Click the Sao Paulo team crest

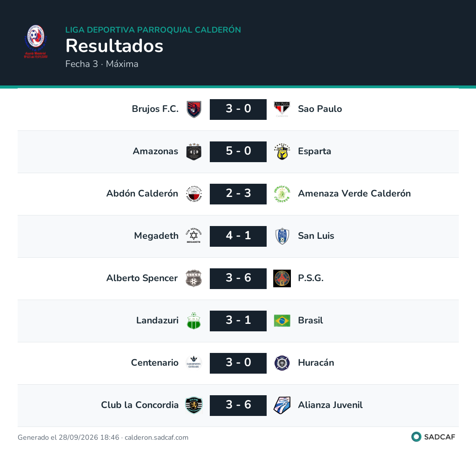click(282, 109)
